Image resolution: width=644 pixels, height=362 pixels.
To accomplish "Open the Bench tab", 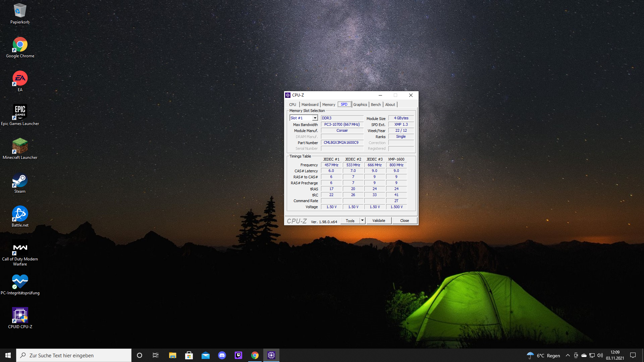I will tap(376, 105).
